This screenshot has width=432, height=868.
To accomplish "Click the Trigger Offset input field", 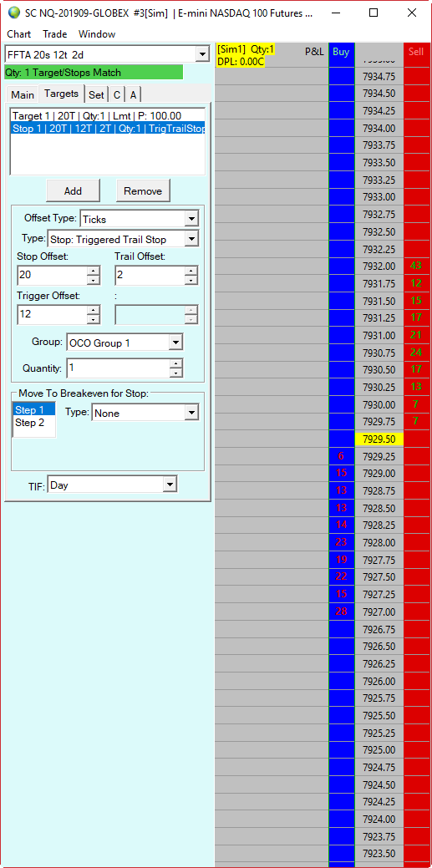I will point(52,315).
